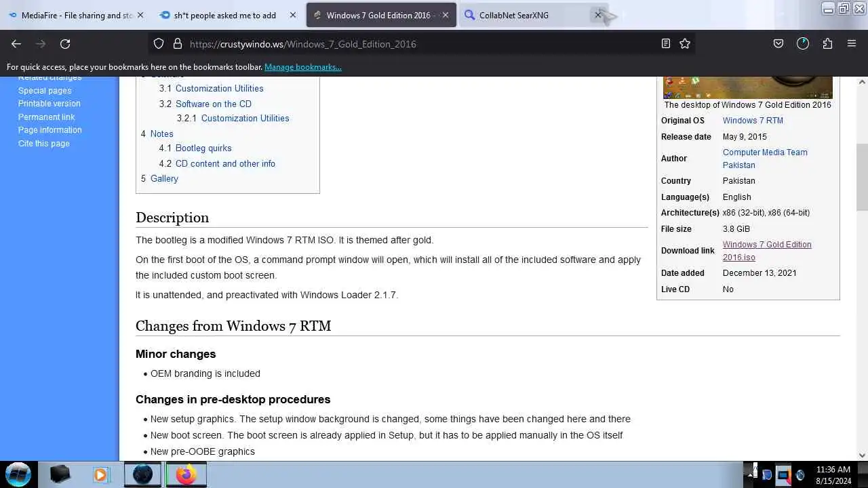Jump to 5 Gallery section
Screen dimensions: 868x488
(159, 178)
